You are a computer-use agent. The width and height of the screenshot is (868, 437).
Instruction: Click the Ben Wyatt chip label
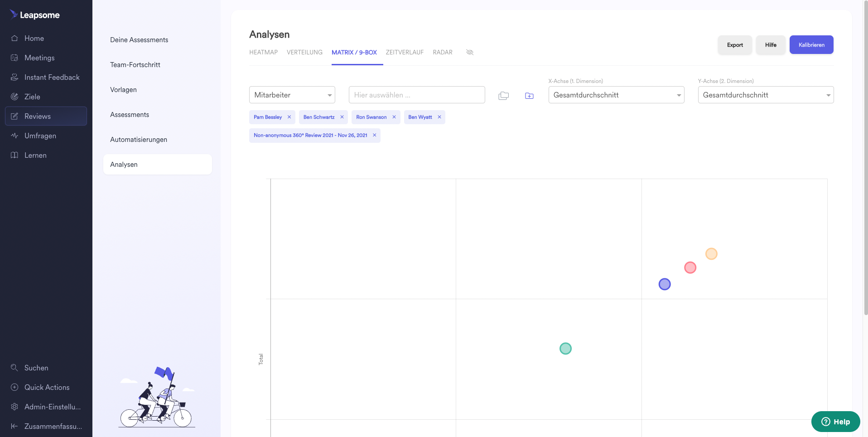[420, 117]
